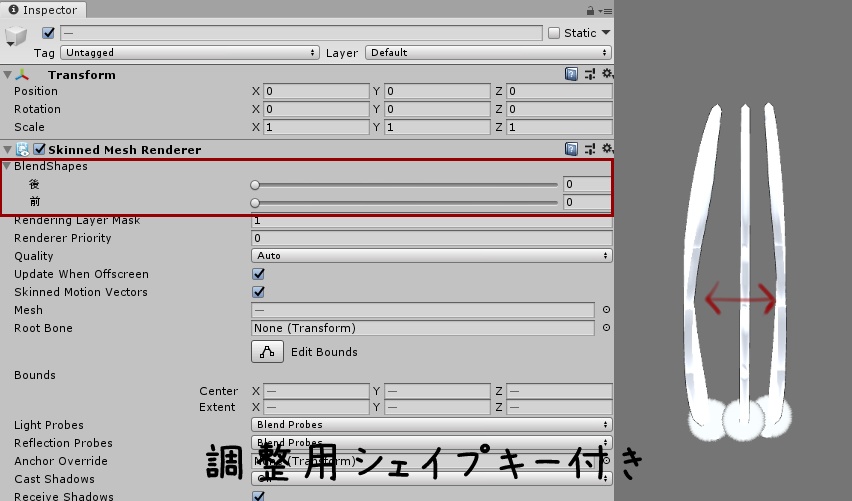Toggle the GameObject active checkbox
Image resolution: width=852 pixels, height=501 pixels.
(x=48, y=33)
